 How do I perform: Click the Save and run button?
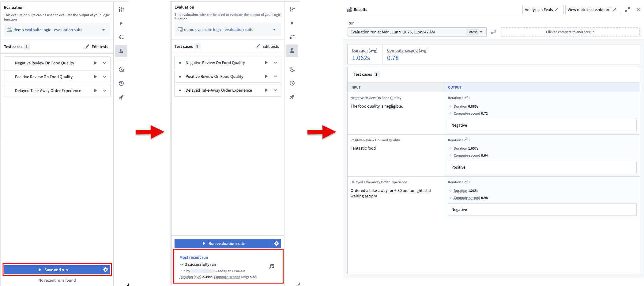53,270
